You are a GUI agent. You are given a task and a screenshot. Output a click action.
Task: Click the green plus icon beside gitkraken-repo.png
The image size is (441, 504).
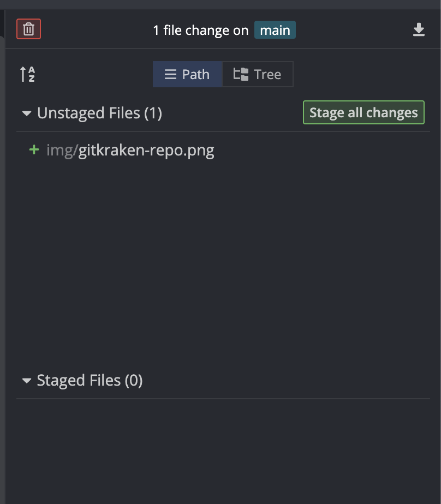coord(34,150)
